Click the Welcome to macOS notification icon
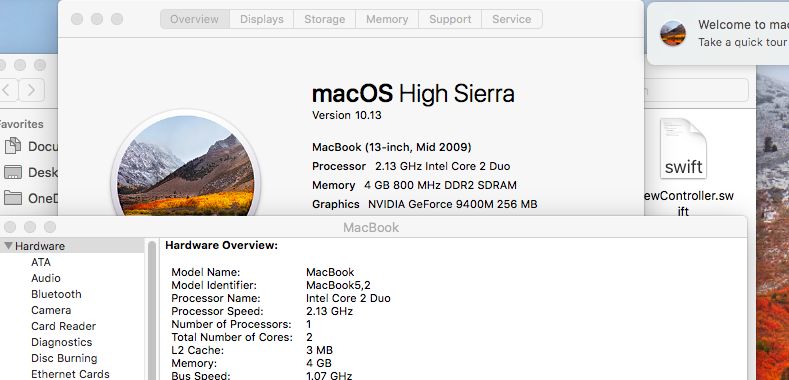Screen dimensions: 789x380 tap(673, 33)
